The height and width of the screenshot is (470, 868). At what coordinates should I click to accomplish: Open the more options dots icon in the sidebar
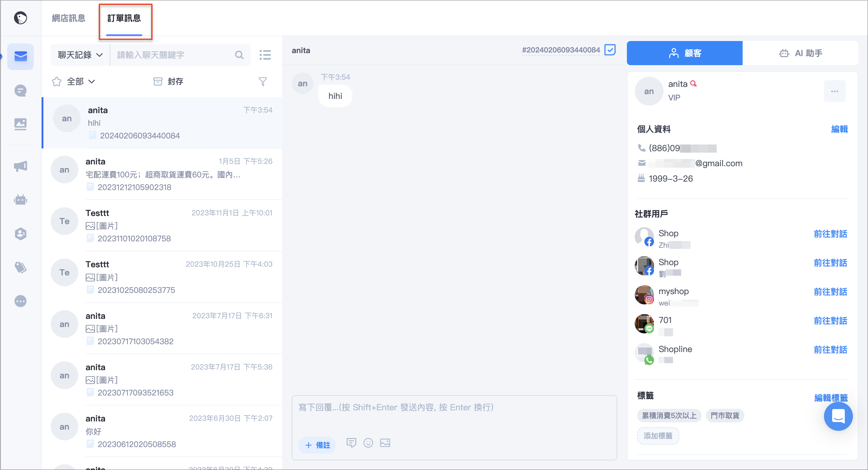(x=20, y=301)
